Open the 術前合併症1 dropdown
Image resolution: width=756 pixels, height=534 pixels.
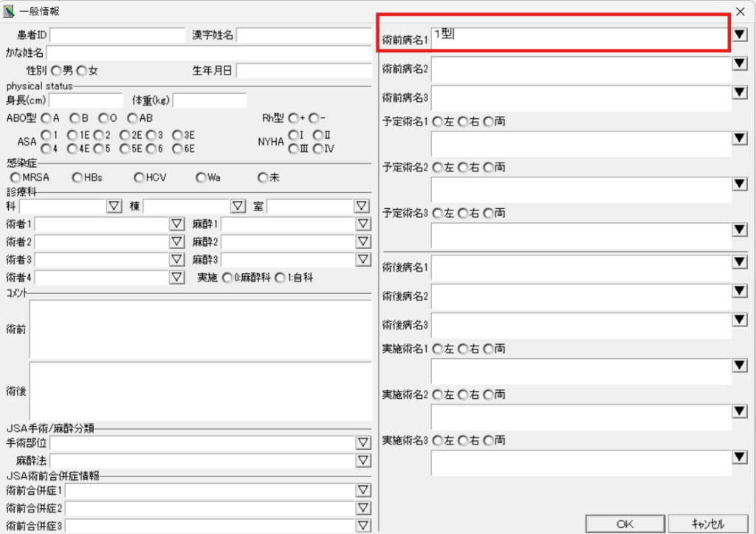coord(362,490)
